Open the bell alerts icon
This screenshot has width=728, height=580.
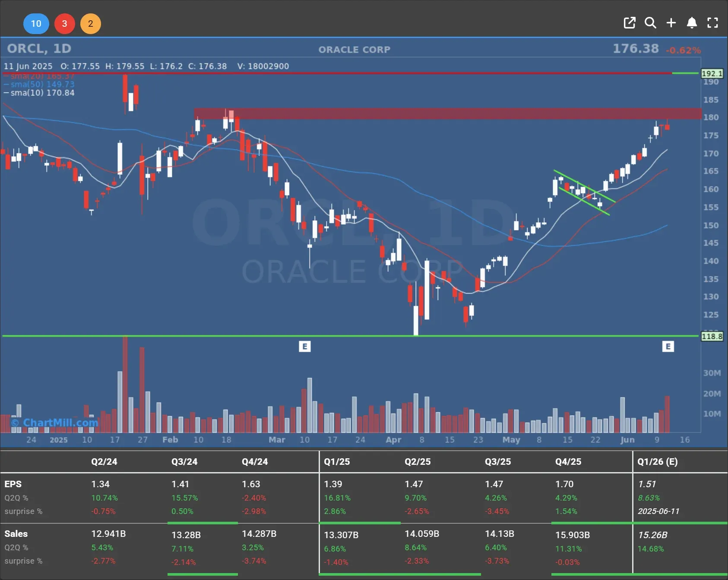[x=692, y=23]
